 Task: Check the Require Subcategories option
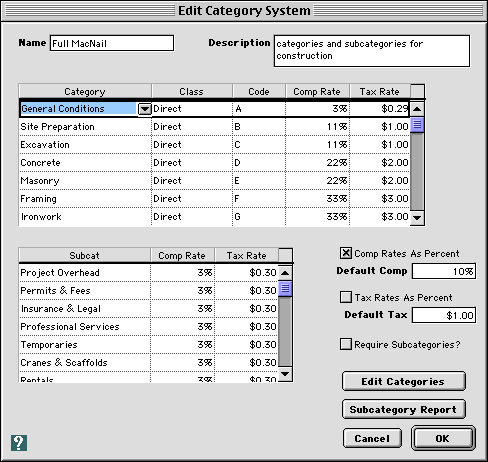tap(346, 344)
